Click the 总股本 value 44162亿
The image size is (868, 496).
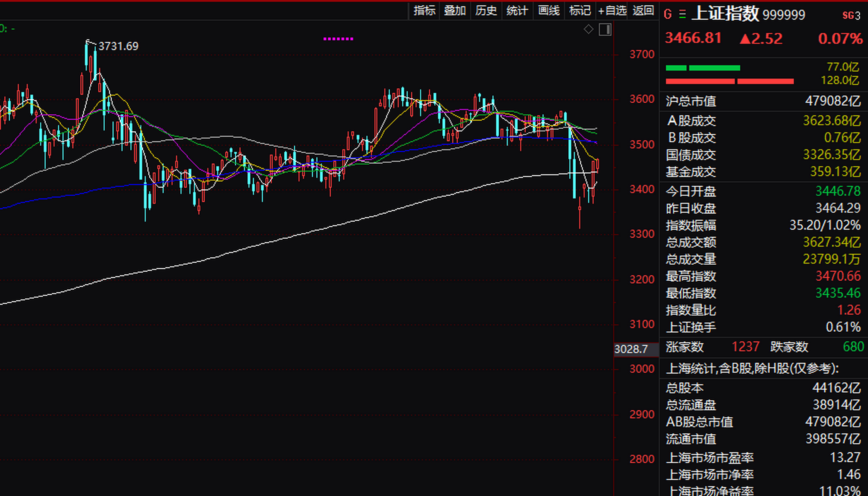pos(836,387)
